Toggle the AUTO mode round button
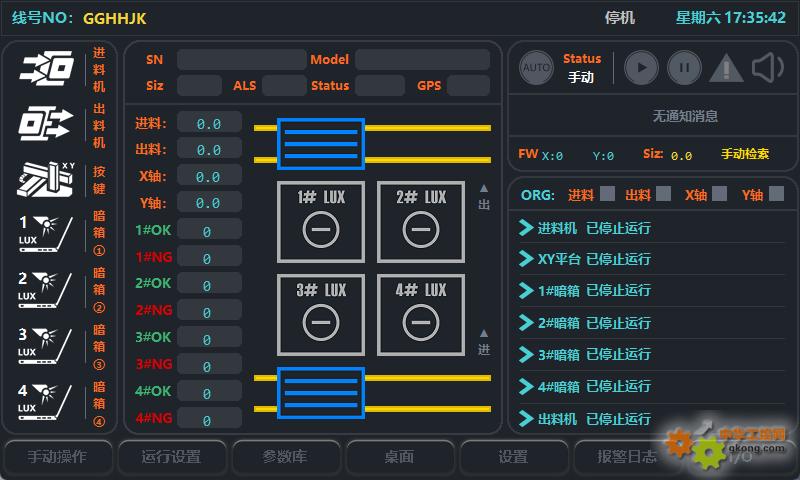 point(536,67)
